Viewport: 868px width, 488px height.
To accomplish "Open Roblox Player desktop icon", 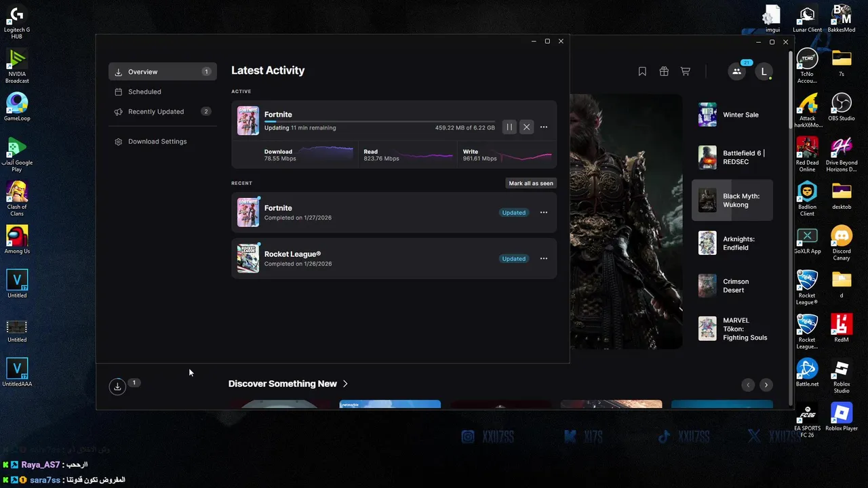I will coord(842,417).
